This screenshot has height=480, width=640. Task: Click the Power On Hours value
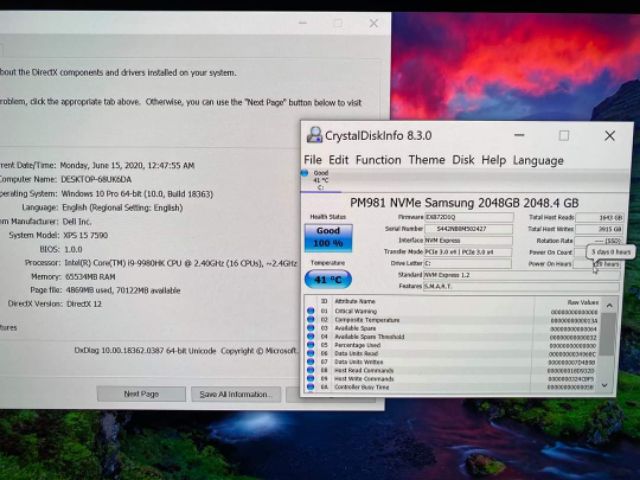[597, 264]
